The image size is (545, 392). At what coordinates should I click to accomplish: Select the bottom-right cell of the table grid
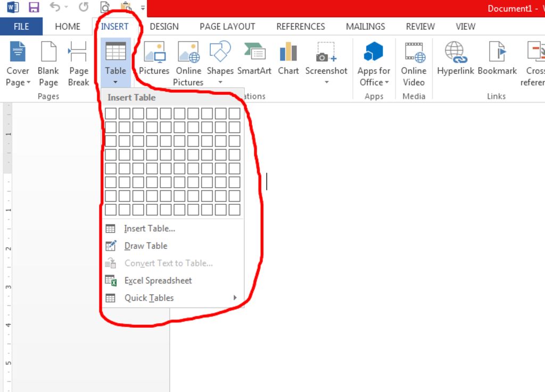tap(235, 210)
